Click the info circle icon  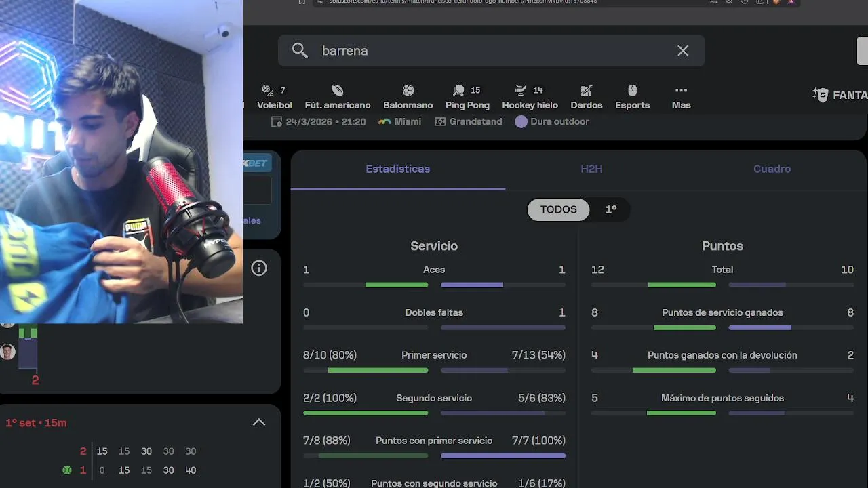pos(259,268)
